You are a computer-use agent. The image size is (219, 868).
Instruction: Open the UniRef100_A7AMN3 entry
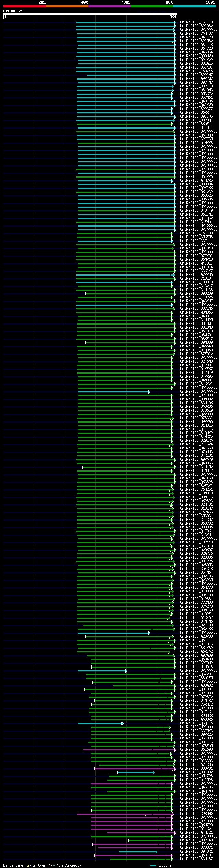[x=196, y=452]
